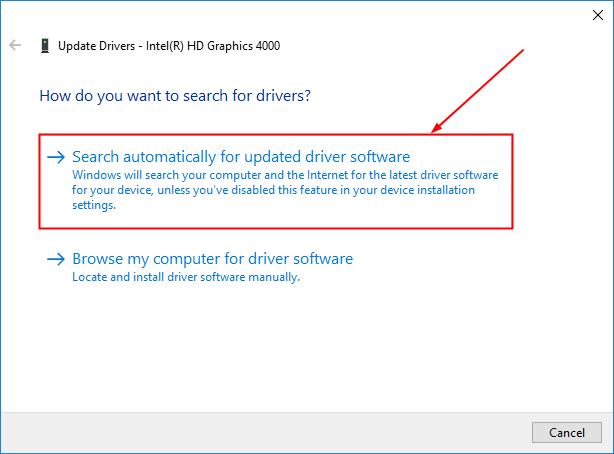
Task: Click the arrow icon beside Browse my computer
Action: (x=56, y=259)
